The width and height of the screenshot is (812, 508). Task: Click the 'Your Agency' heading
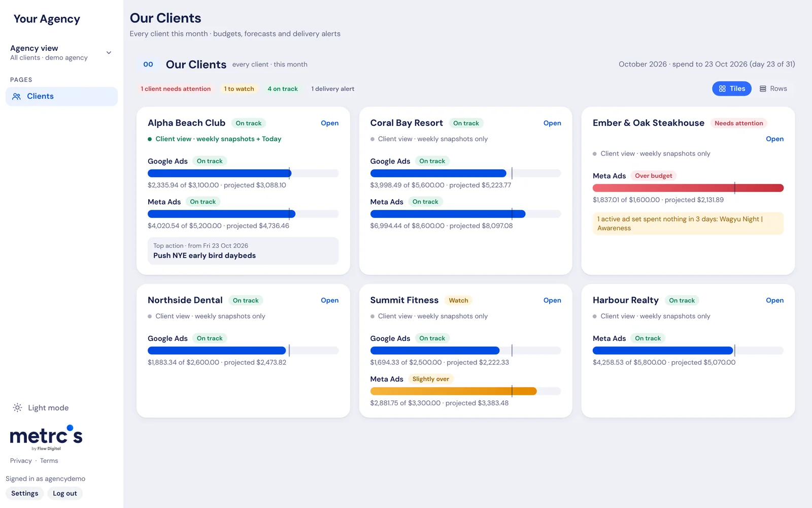[x=47, y=19]
